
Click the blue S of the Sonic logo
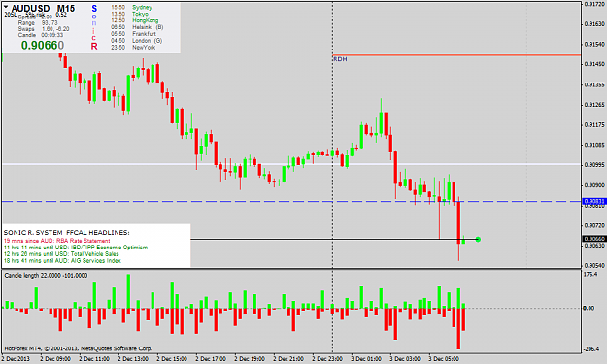94,9
